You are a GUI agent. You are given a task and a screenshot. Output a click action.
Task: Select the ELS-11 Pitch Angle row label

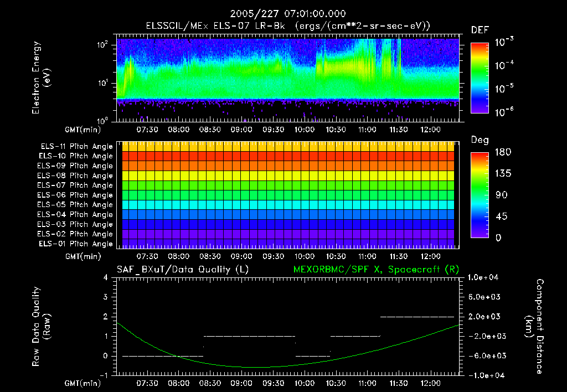point(76,147)
